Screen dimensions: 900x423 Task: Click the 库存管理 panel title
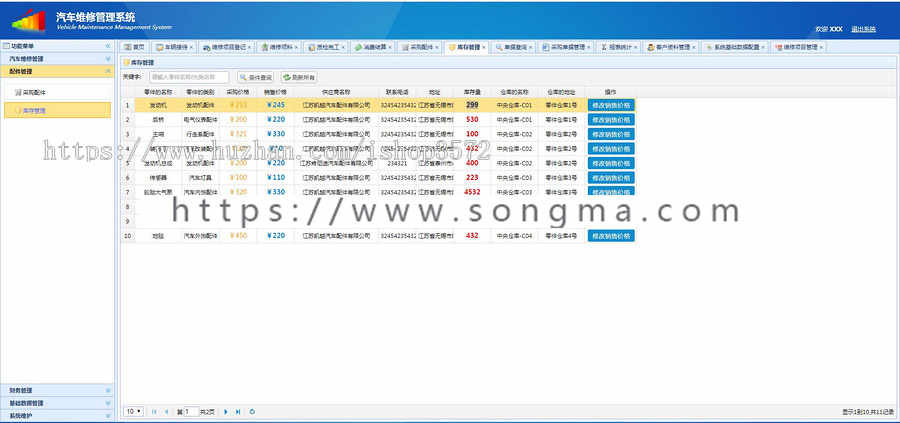pyautogui.click(x=142, y=62)
